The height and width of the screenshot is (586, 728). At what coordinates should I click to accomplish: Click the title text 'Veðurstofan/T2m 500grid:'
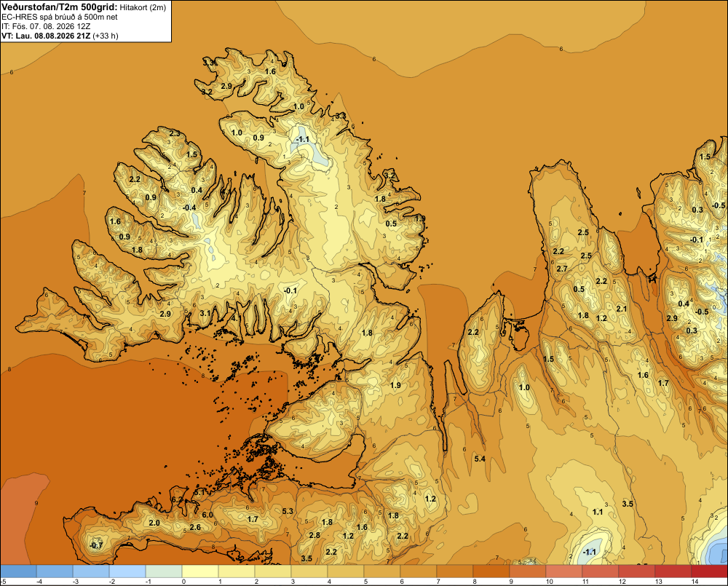(x=59, y=7)
